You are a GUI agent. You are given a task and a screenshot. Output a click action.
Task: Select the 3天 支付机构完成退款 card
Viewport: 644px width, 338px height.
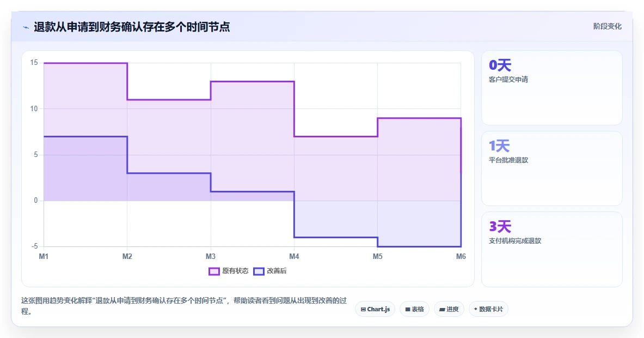click(x=551, y=249)
